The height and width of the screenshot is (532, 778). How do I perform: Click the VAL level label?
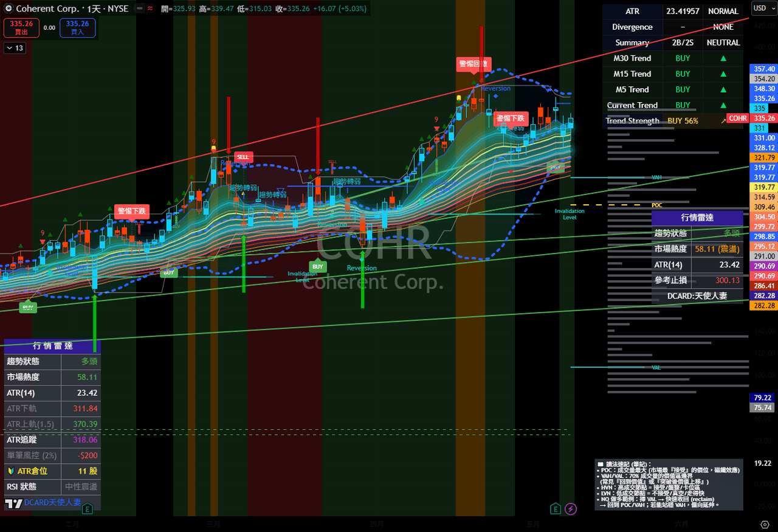656,367
